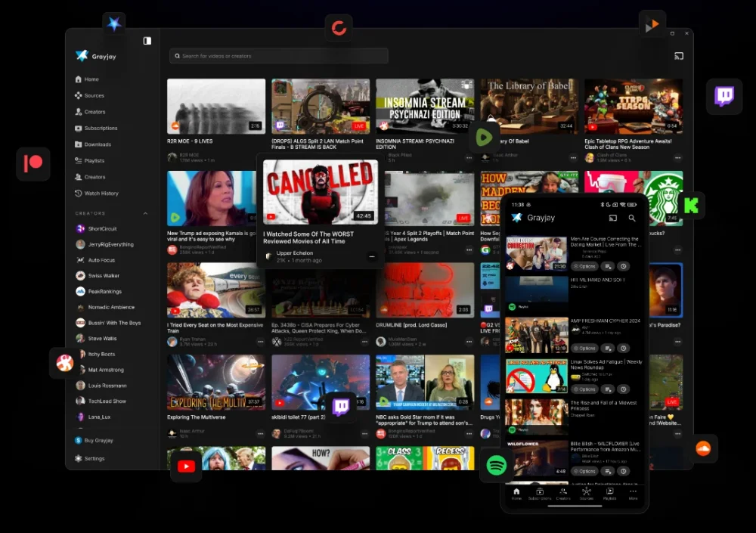This screenshot has width=756, height=533.
Task: Tap the cast icon in the mobile header
Action: (x=613, y=218)
